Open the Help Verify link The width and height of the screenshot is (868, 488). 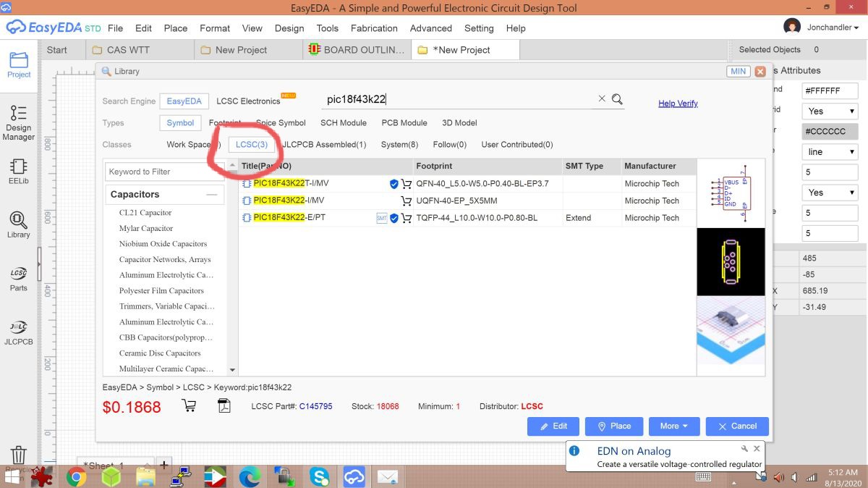(x=678, y=104)
